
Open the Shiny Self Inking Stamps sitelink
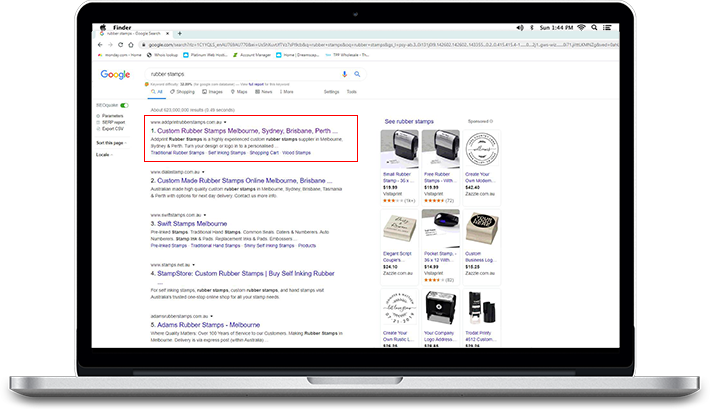tap(269, 246)
